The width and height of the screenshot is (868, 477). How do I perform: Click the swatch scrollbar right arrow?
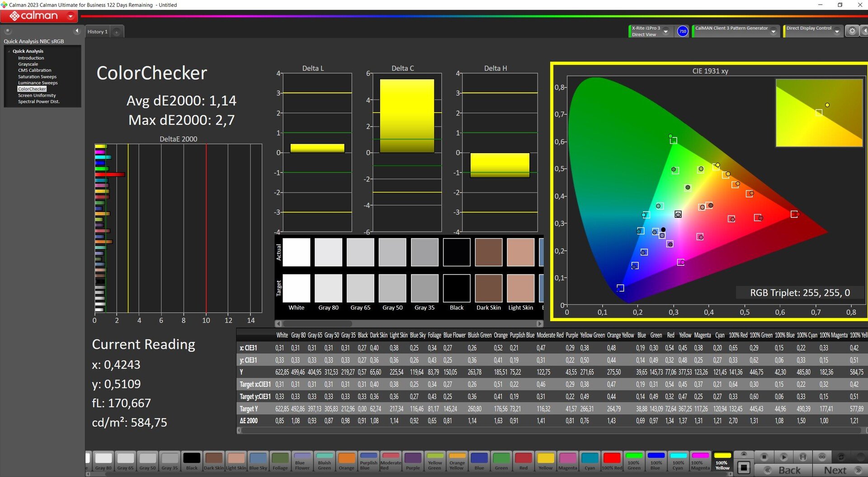(x=539, y=324)
